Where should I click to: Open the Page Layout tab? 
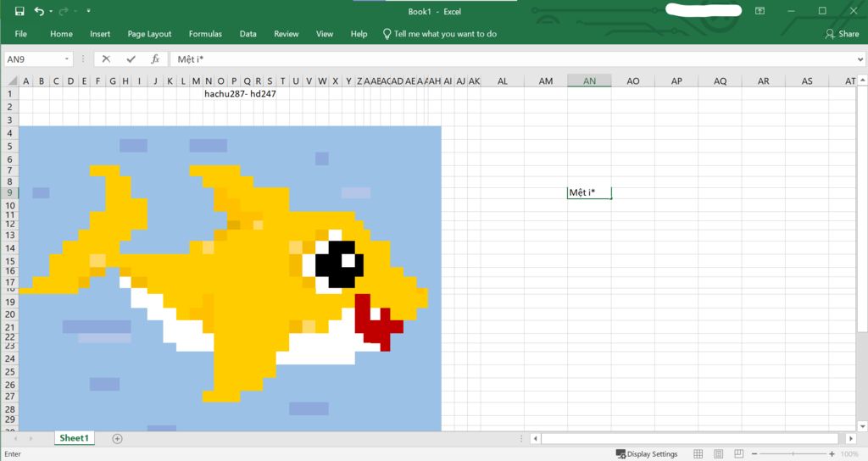click(x=149, y=34)
